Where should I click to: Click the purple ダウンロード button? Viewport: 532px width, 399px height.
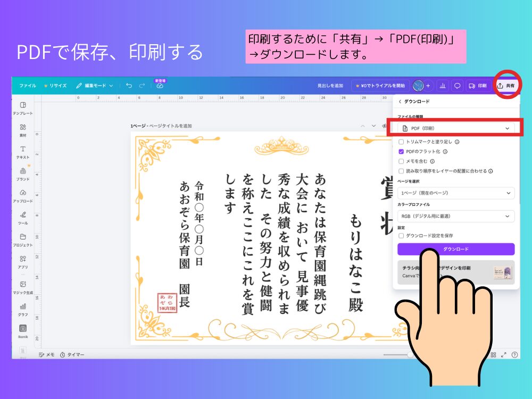tap(456, 249)
